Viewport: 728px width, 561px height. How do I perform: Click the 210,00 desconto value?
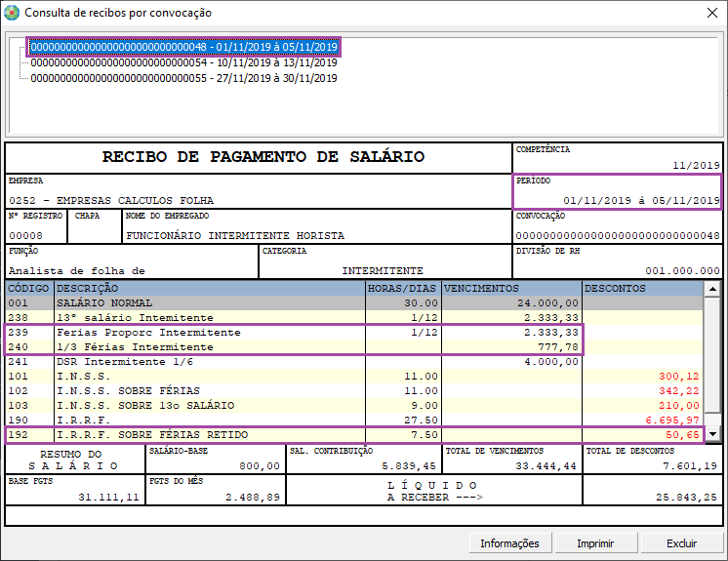click(679, 406)
